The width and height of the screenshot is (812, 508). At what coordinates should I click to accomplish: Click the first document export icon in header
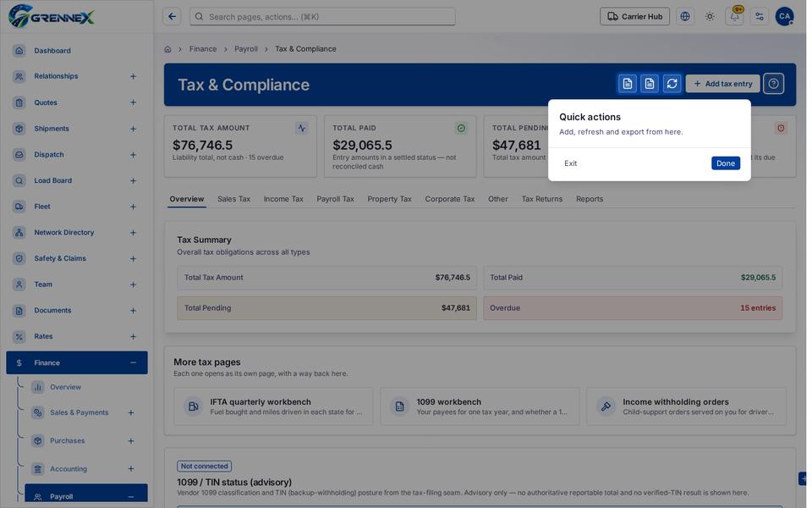627,84
